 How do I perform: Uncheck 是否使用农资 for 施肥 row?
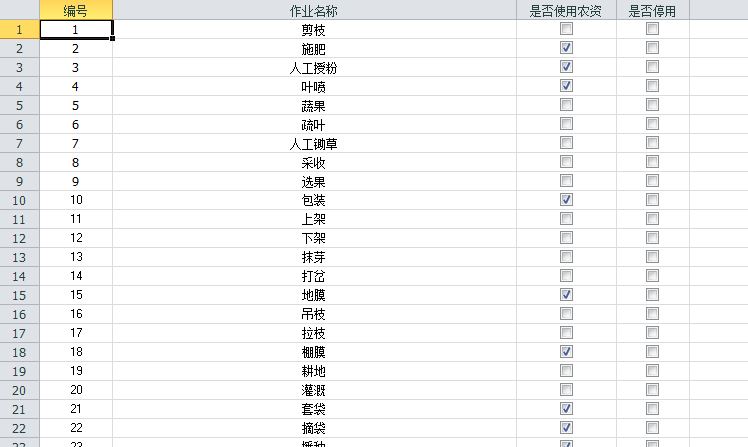point(566,48)
